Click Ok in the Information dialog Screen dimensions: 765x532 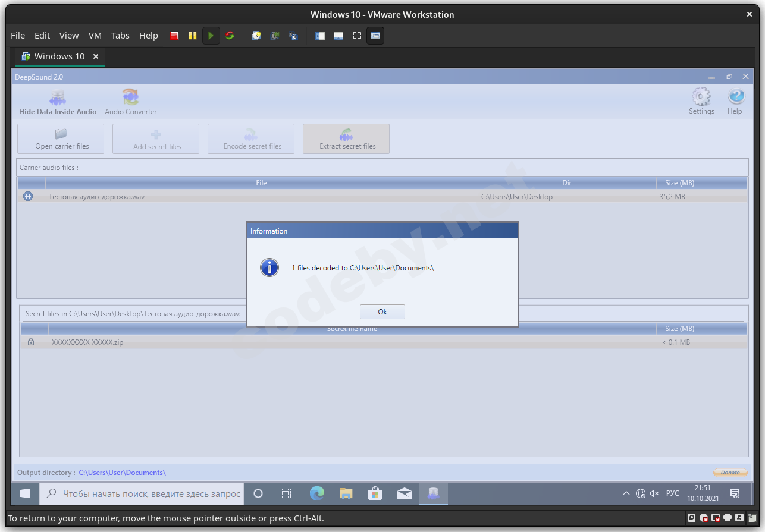click(x=382, y=312)
